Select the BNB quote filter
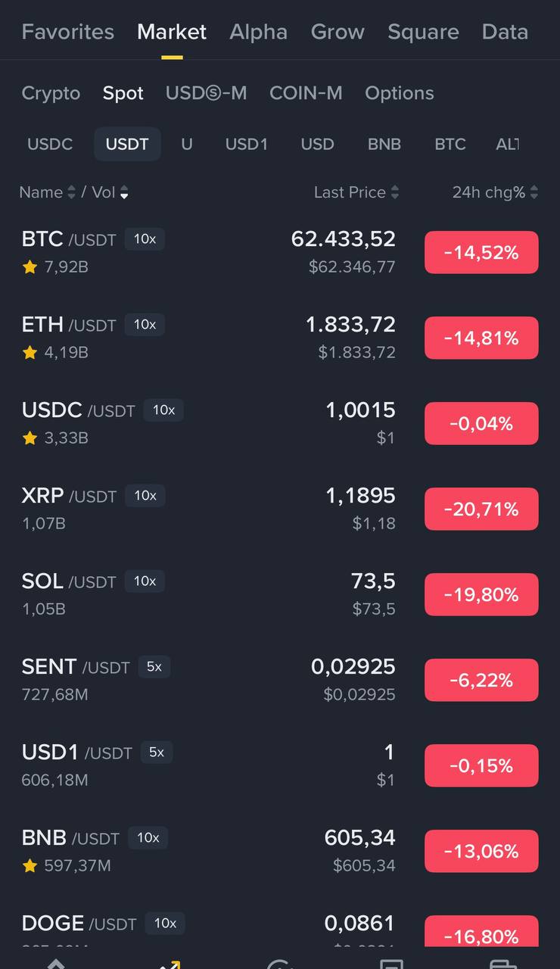 point(384,144)
